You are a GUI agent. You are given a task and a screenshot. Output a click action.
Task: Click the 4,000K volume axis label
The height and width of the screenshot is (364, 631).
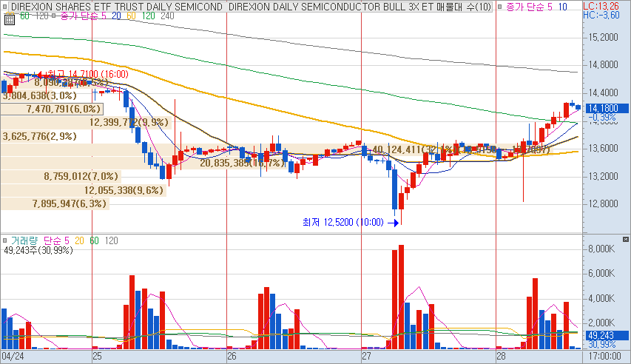pos(601,298)
